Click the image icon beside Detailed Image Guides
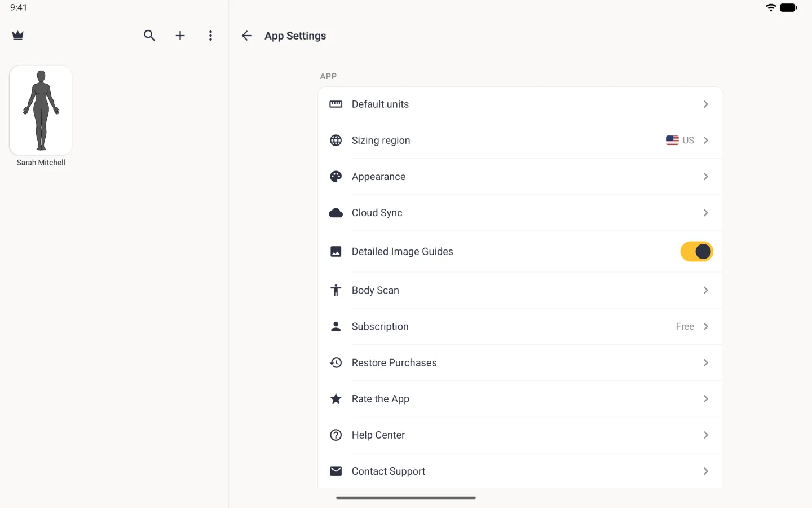 (336, 251)
